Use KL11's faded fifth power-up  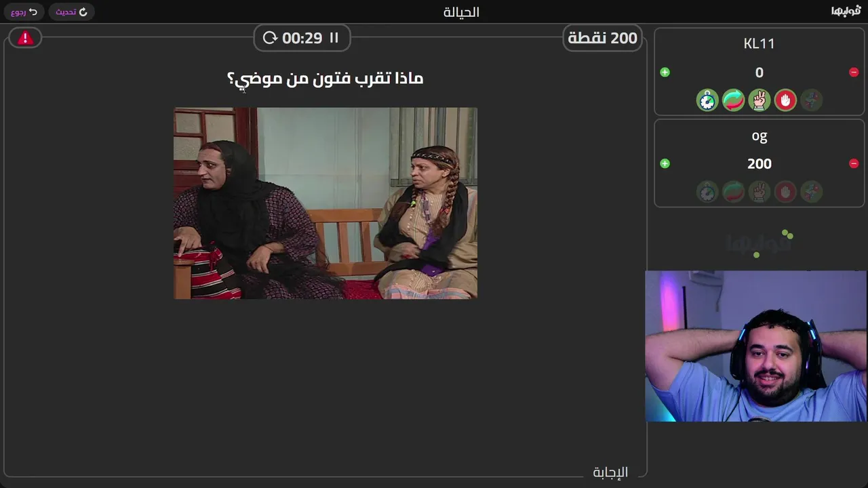click(x=811, y=100)
